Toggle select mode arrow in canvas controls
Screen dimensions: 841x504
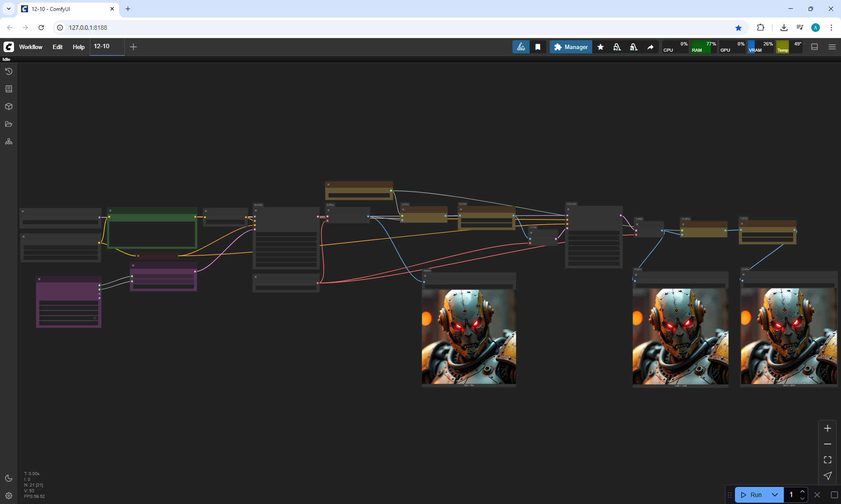point(827,476)
